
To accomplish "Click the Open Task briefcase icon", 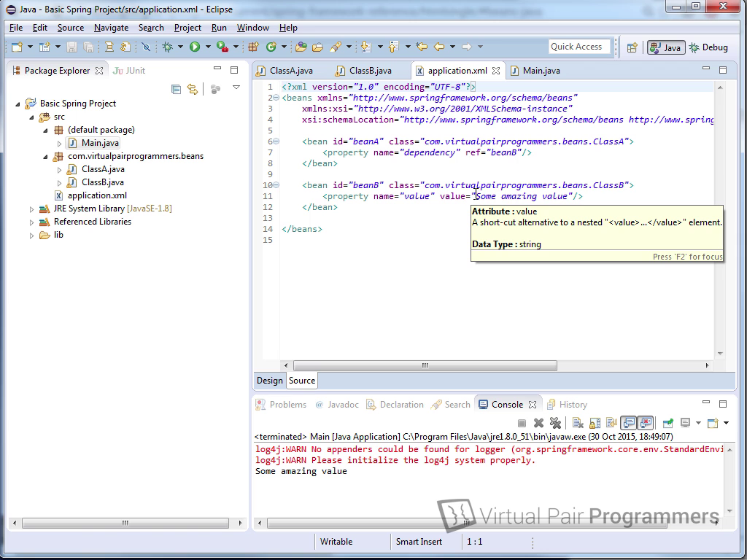I will [x=317, y=47].
